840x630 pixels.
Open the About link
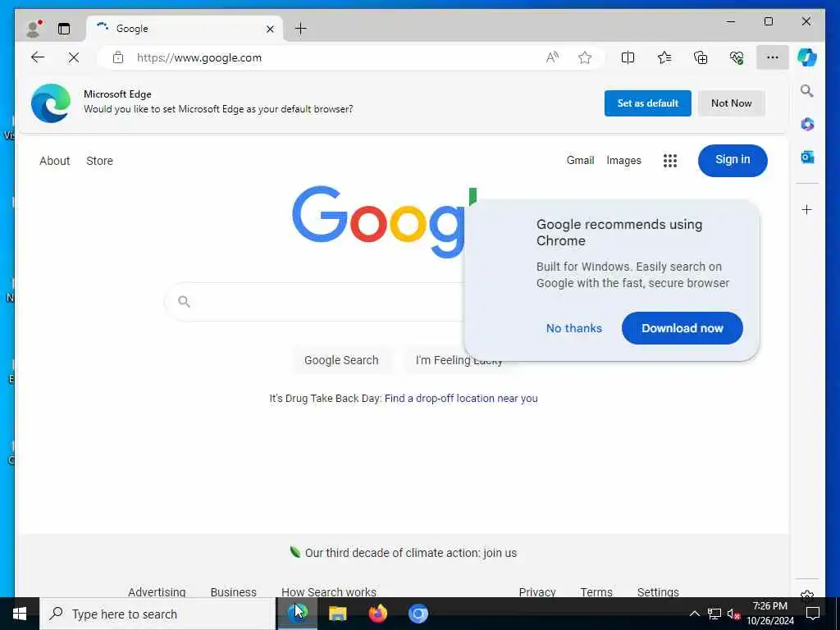(x=55, y=161)
